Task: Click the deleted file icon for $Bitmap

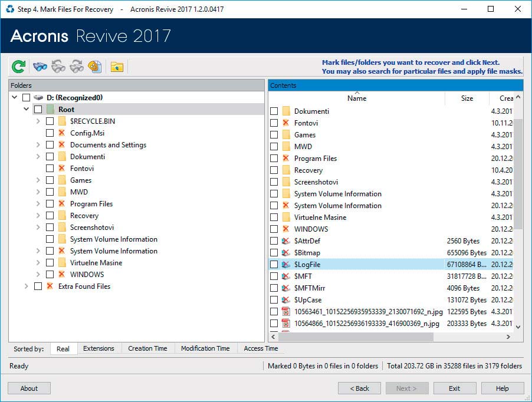Action: pos(285,253)
